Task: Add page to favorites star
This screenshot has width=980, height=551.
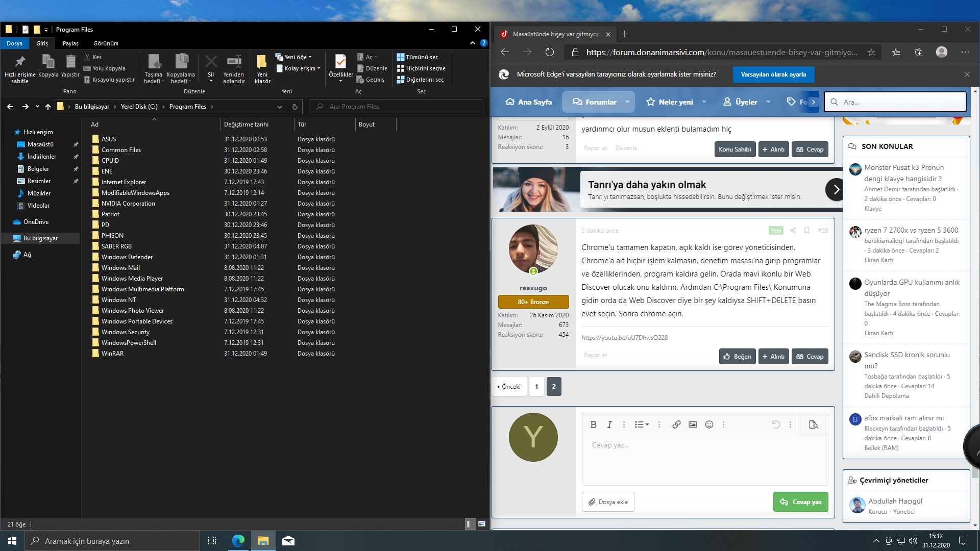Action: tap(871, 52)
